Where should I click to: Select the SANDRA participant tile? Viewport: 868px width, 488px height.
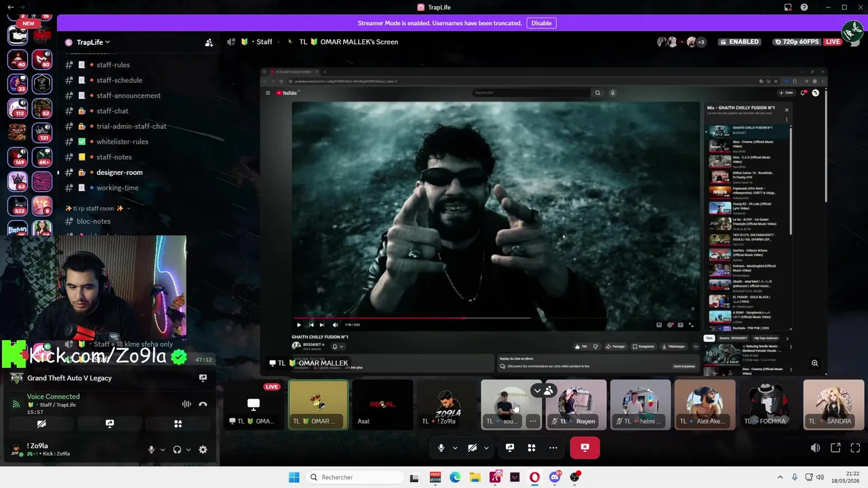(x=833, y=405)
